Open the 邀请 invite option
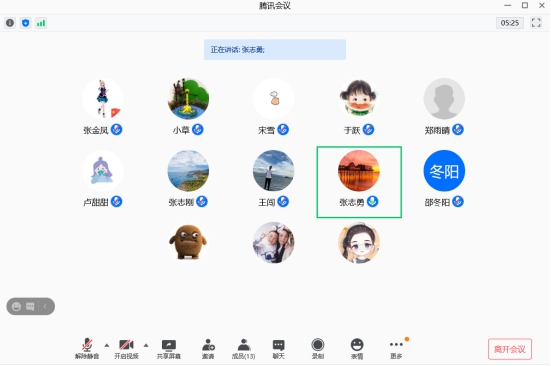The width and height of the screenshot is (551, 366). 208,349
